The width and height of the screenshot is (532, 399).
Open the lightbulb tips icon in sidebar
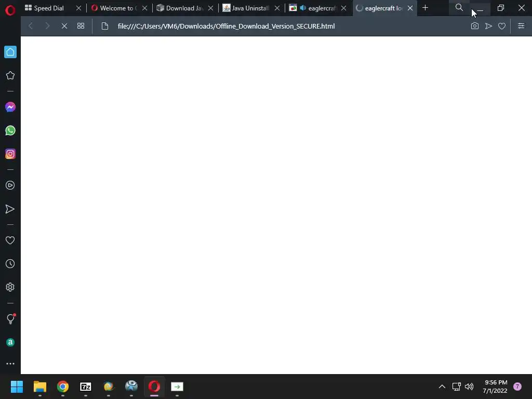[x=11, y=318]
